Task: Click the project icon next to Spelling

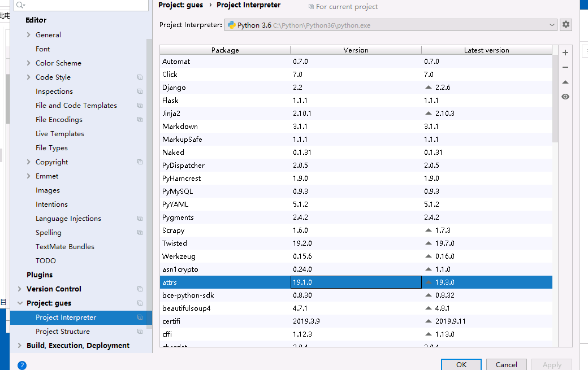Action: [x=140, y=233]
